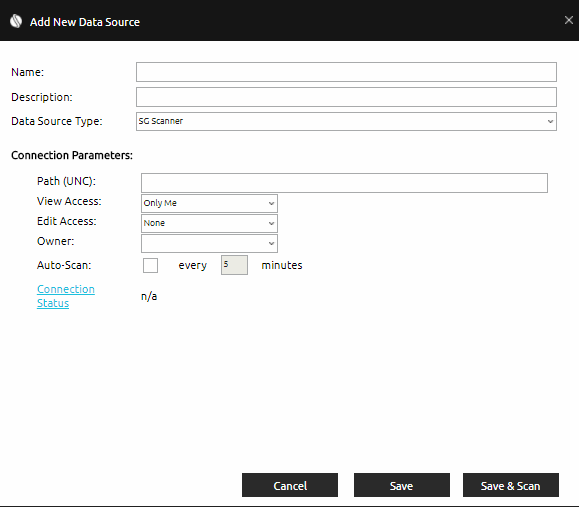
Task: Click into the Path (UNC) field
Action: [x=344, y=183]
